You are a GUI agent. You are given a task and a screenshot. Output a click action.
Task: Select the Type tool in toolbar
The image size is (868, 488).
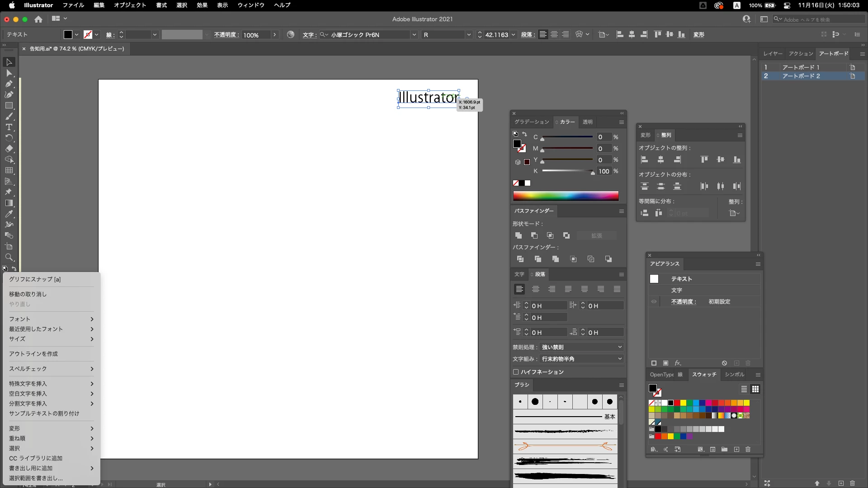click(x=9, y=127)
